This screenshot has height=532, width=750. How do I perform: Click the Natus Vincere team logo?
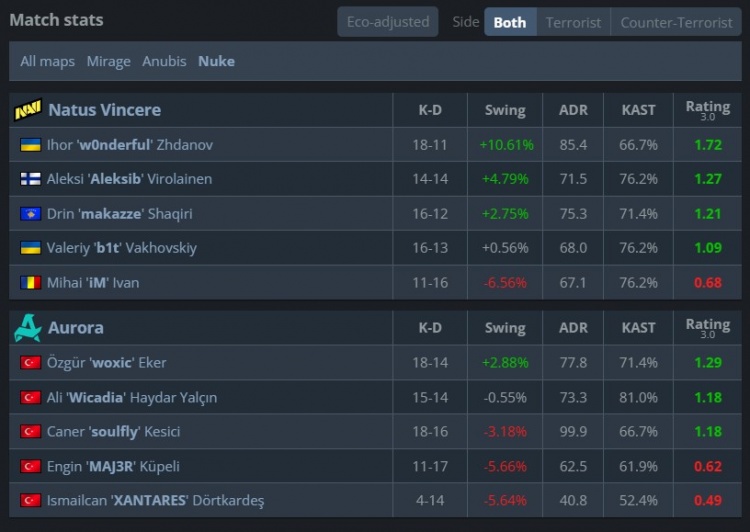pos(27,110)
